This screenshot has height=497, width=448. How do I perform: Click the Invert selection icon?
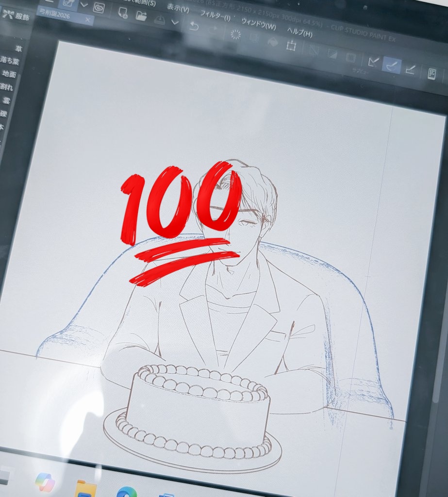pos(332,54)
